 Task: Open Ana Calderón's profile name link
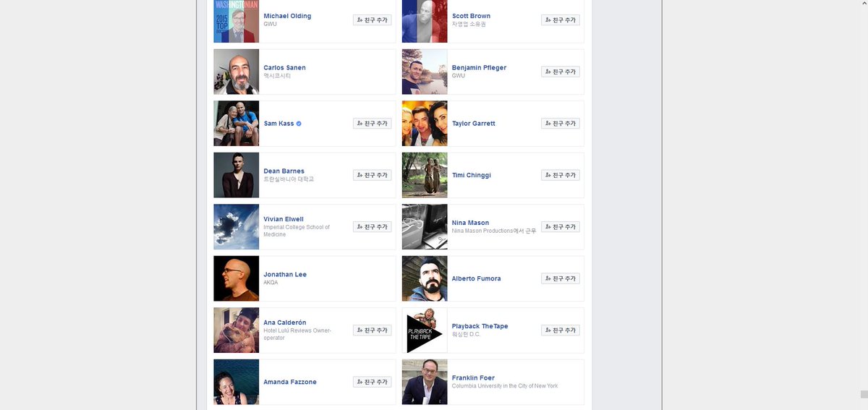pos(285,322)
